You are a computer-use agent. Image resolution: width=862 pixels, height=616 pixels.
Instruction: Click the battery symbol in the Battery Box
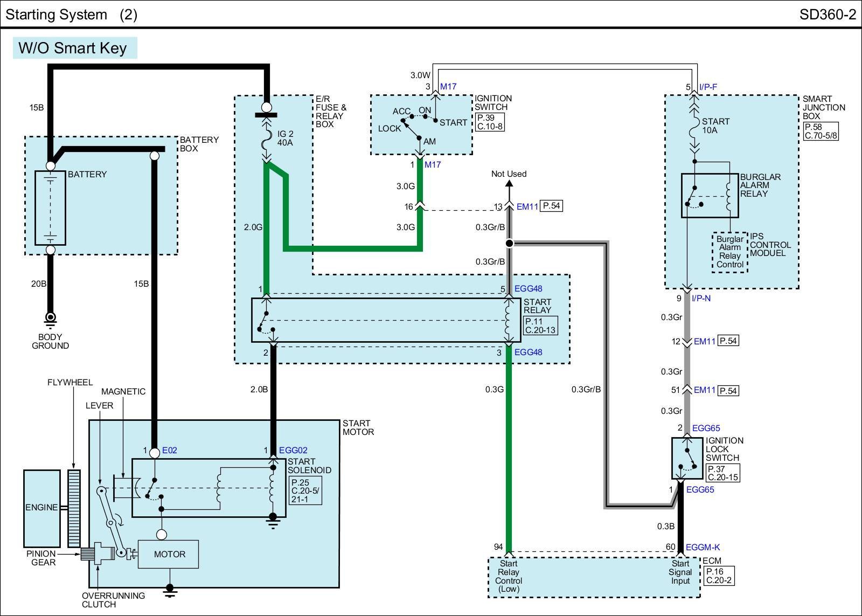[50, 208]
